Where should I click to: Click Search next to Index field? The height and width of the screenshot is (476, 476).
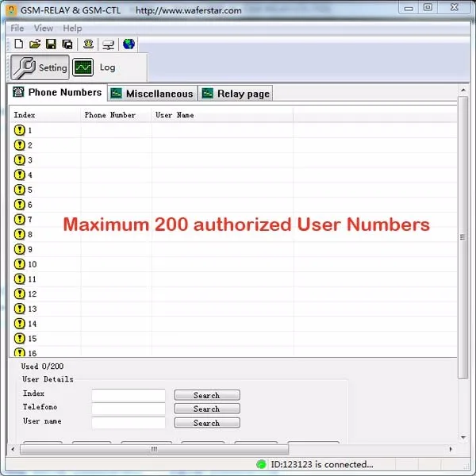[207, 395]
